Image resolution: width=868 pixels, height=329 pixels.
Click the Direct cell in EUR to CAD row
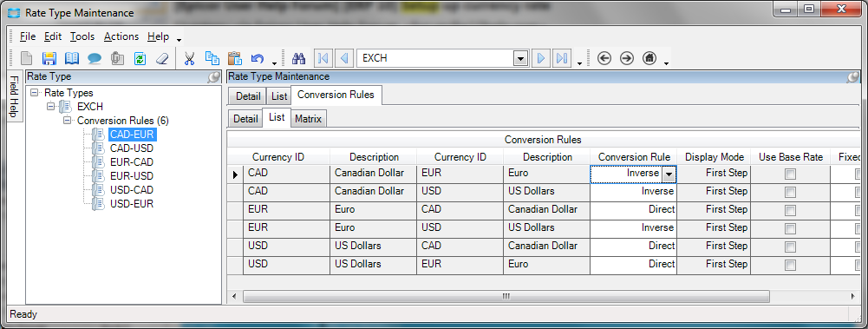[x=633, y=210]
